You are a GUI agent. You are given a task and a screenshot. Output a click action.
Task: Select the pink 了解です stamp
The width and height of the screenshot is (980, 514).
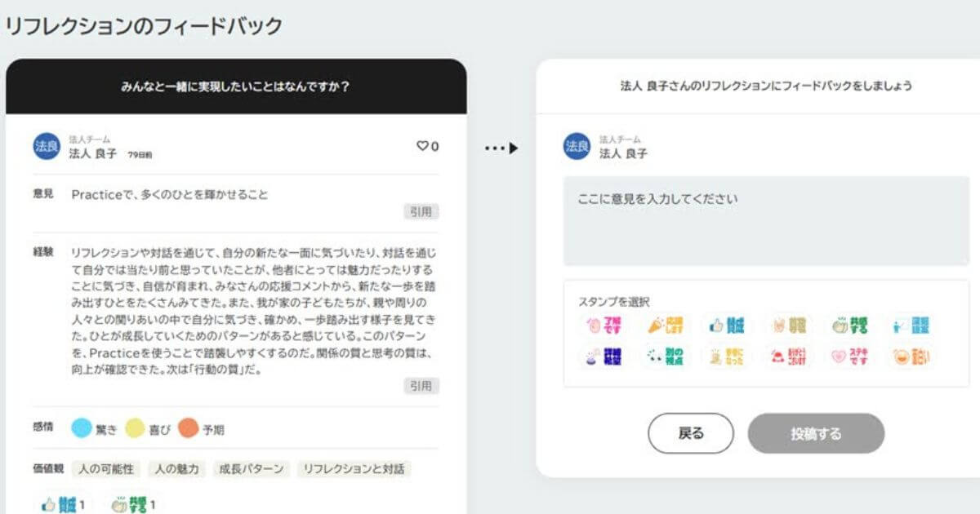(x=604, y=326)
